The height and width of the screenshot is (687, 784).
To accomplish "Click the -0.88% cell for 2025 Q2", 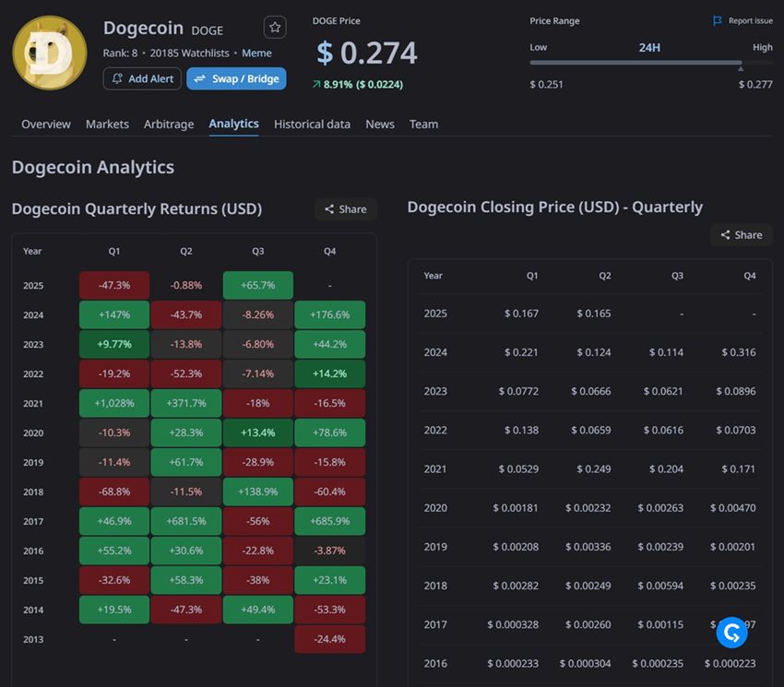I will click(x=186, y=286).
